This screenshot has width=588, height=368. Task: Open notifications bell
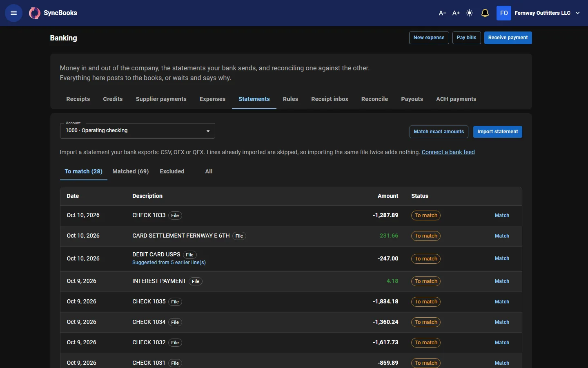pyautogui.click(x=485, y=13)
